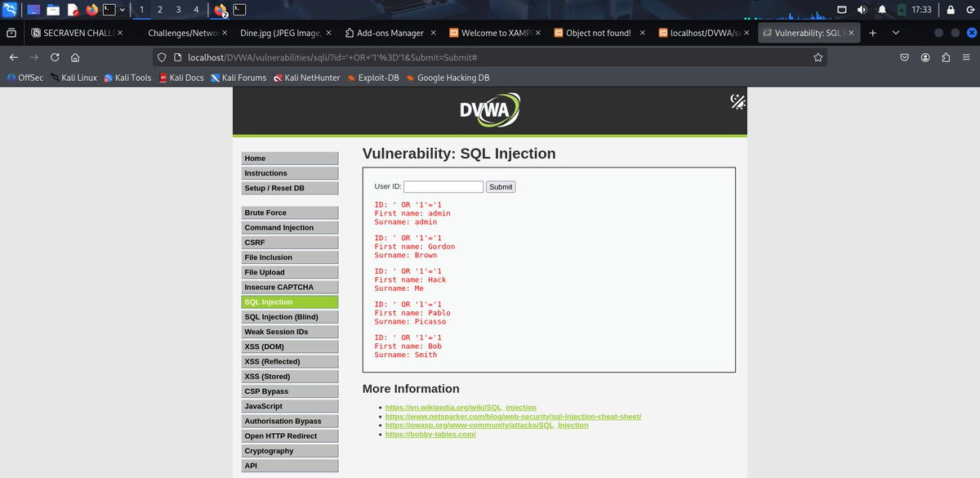
Task: Click the show desktop panel icon
Action: 33,10
